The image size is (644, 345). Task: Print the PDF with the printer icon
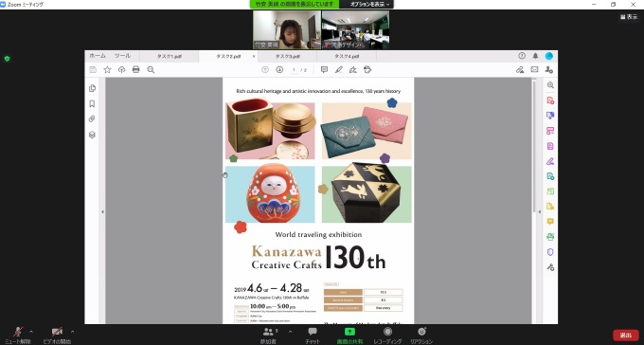(x=136, y=70)
